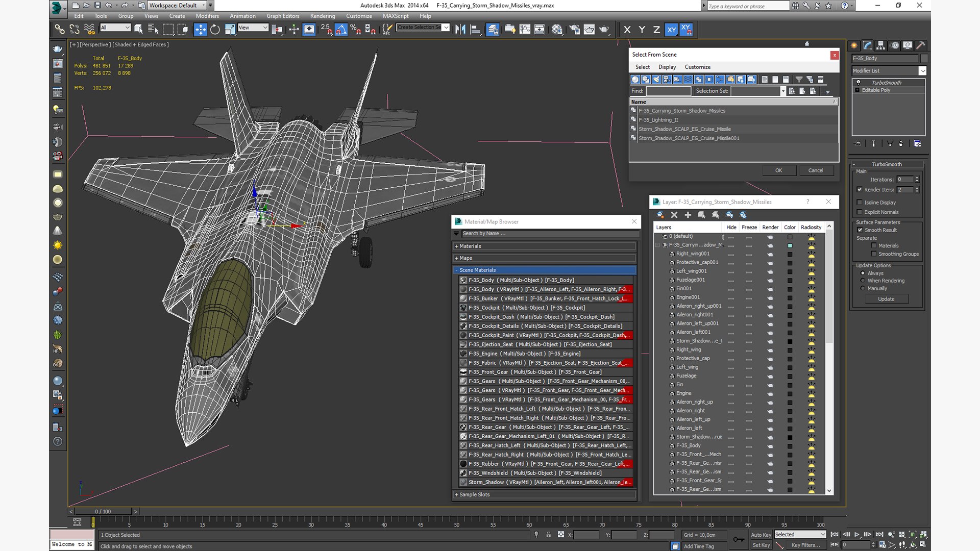The image size is (980, 551).
Task: Open Material Editor from main toolbar
Action: [557, 30]
